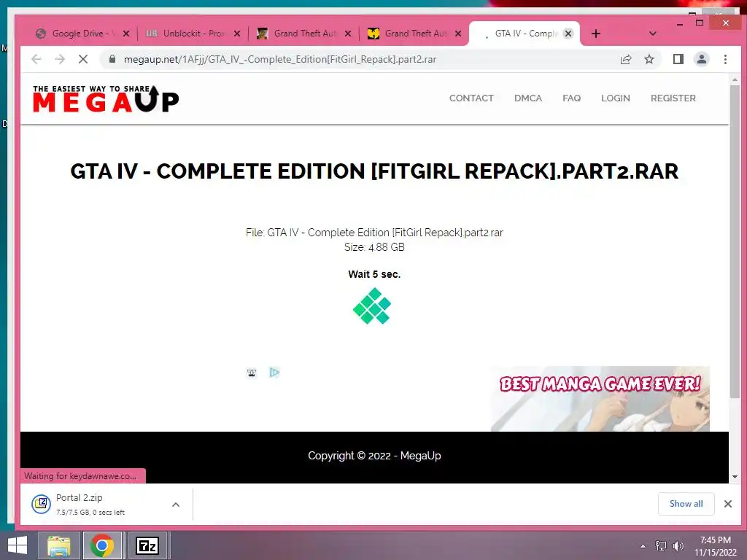Click the padlock site info icon
The image size is (747, 560).
pyautogui.click(x=112, y=59)
